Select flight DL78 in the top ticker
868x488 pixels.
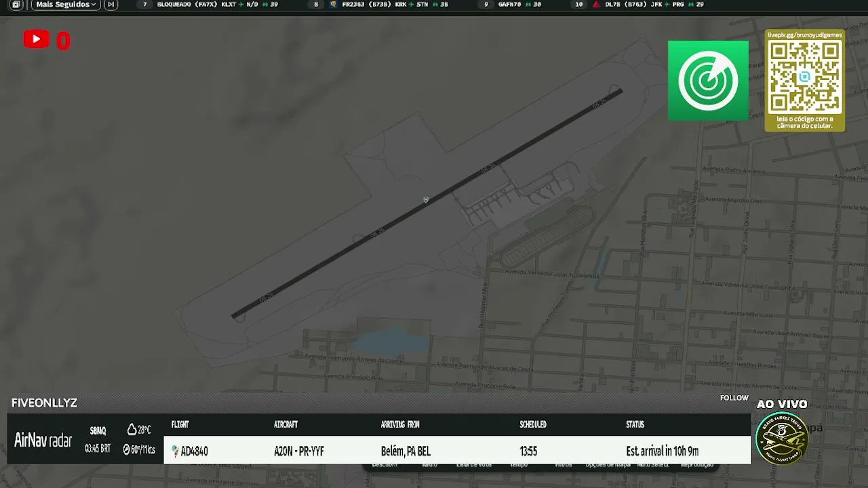[654, 5]
